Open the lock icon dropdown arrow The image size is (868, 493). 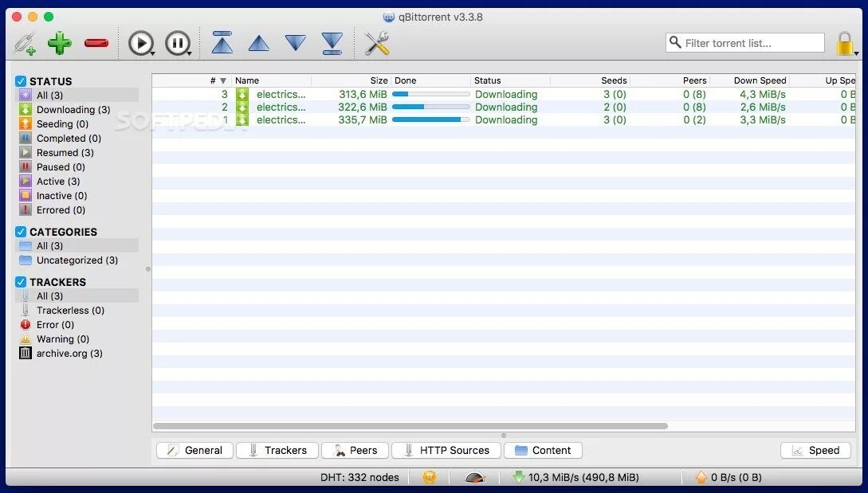856,53
